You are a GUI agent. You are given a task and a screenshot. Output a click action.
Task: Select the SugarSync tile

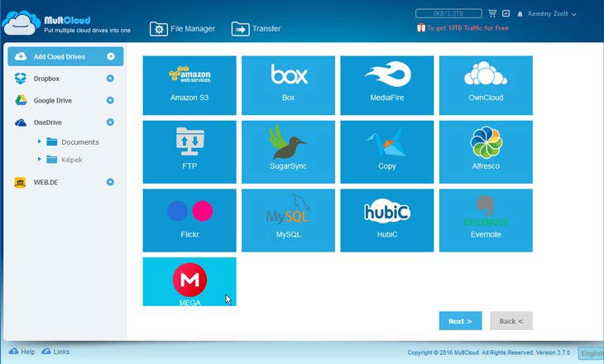(x=288, y=151)
